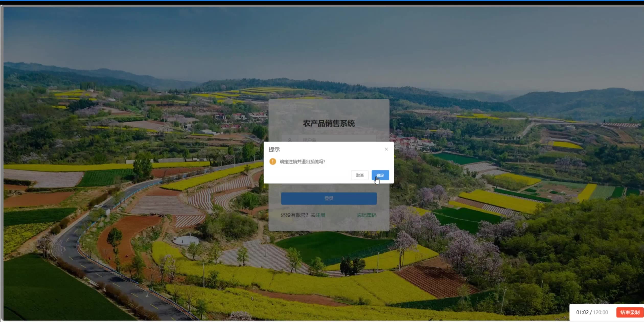Cancel logout with 取消 button

[x=360, y=175]
